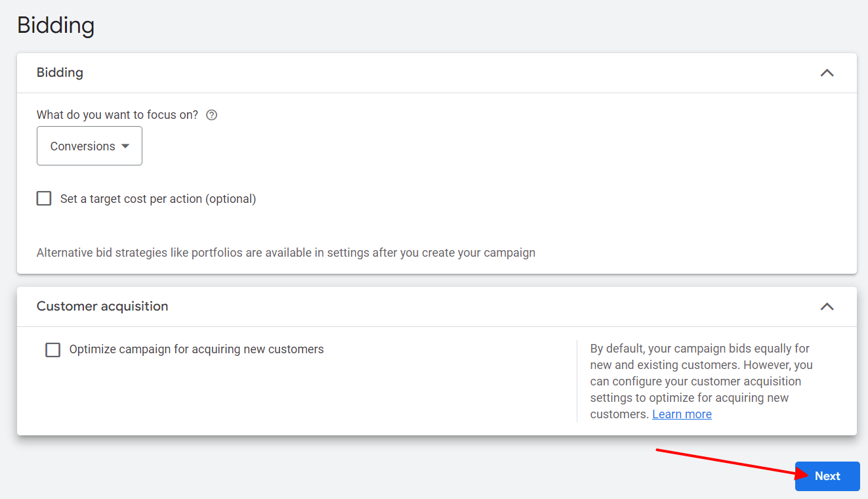Screen dimensions: 868x499
Task: Select the Customer acquisition section header
Action: click(102, 306)
